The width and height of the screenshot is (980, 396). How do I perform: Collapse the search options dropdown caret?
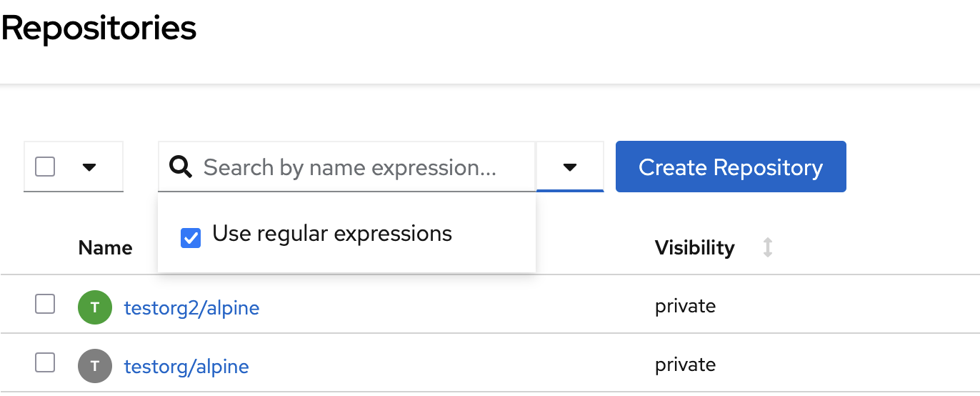(x=569, y=167)
